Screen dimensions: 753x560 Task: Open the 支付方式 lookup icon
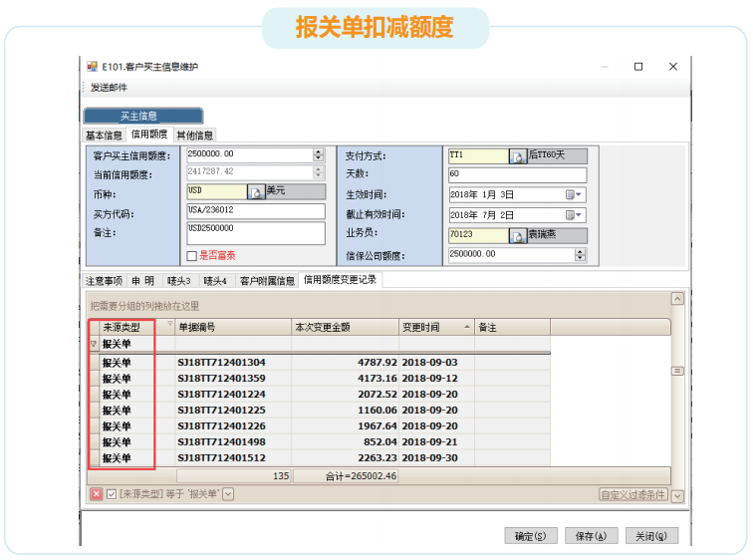[x=517, y=156]
